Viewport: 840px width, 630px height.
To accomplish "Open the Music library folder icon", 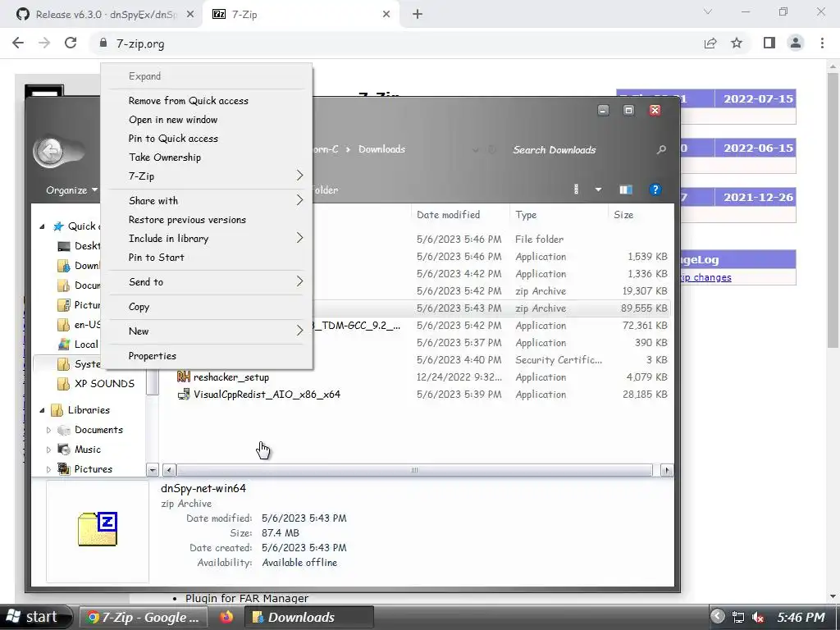I will [x=64, y=450].
